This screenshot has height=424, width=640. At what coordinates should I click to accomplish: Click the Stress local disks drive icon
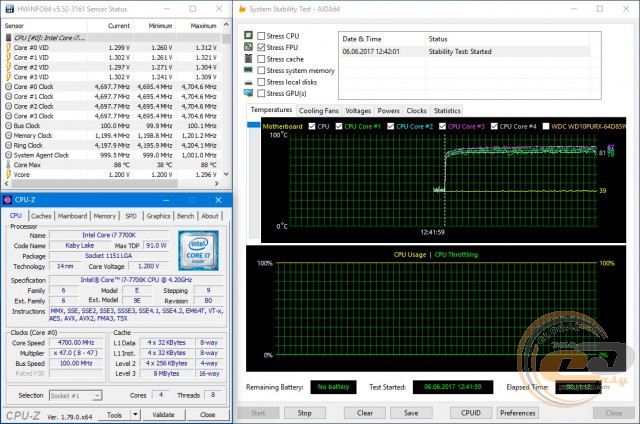(x=248, y=82)
